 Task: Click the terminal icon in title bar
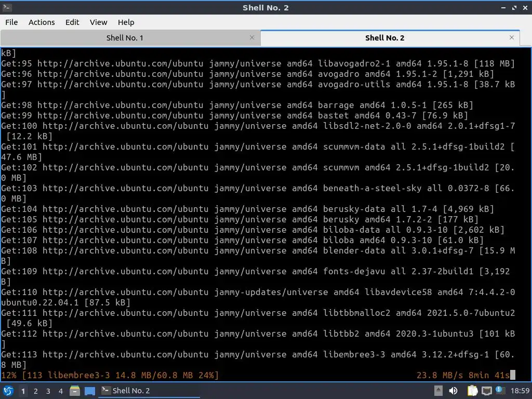[7, 7]
